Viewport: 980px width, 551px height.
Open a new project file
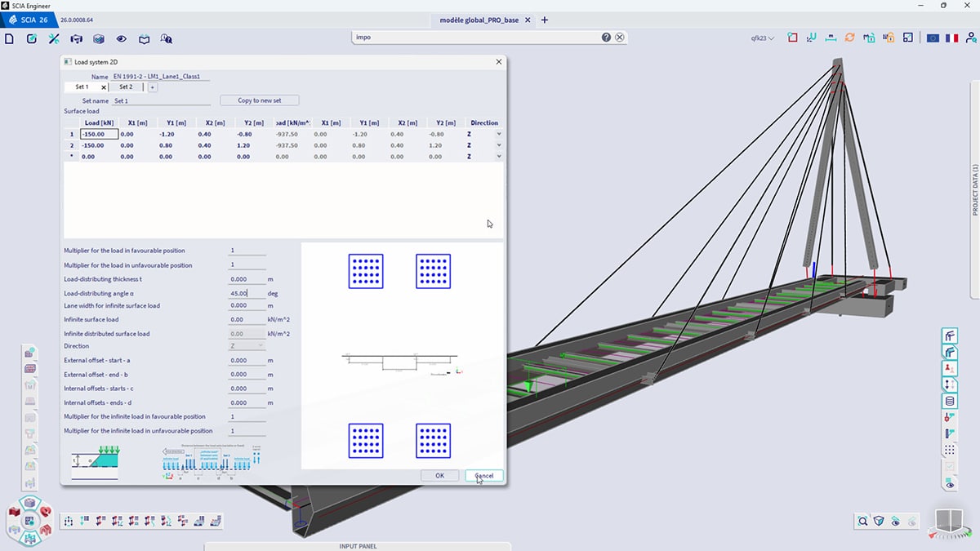[x=9, y=38]
